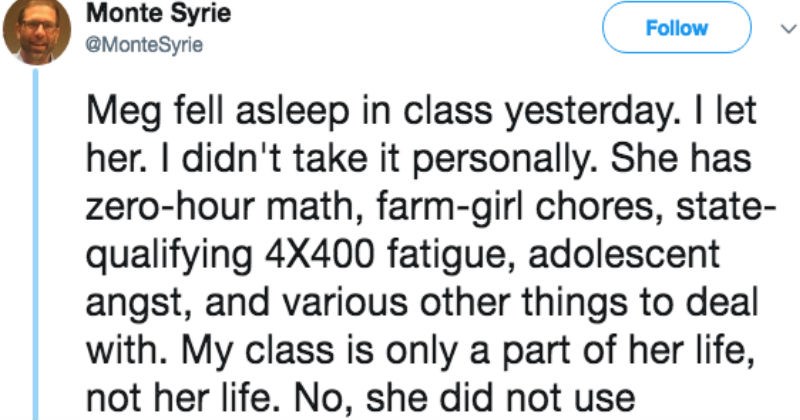Click the word "adolescent" in tweet
Viewport: 800px width, 420px height.
(623, 253)
